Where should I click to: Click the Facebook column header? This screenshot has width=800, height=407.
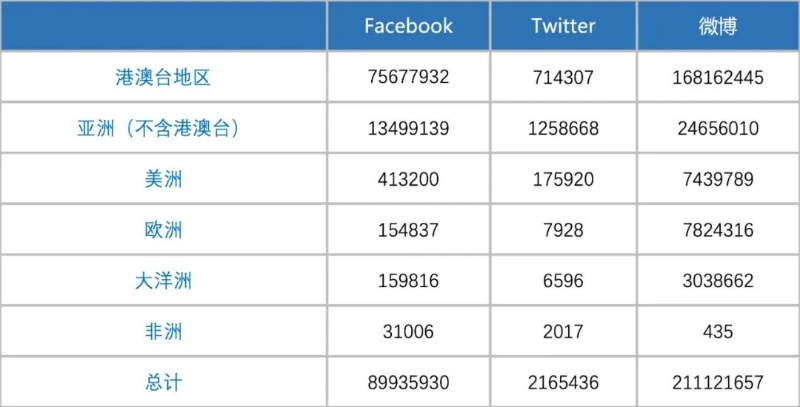[408, 26]
